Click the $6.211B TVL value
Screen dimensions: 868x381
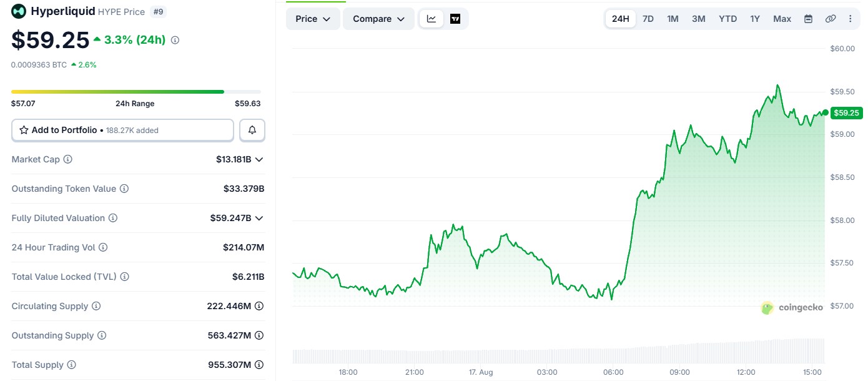click(x=249, y=277)
